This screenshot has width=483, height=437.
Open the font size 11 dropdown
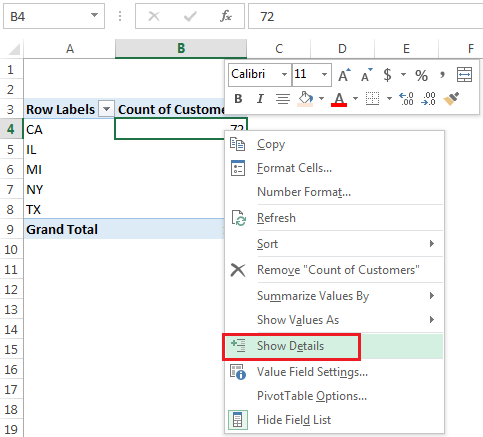324,75
